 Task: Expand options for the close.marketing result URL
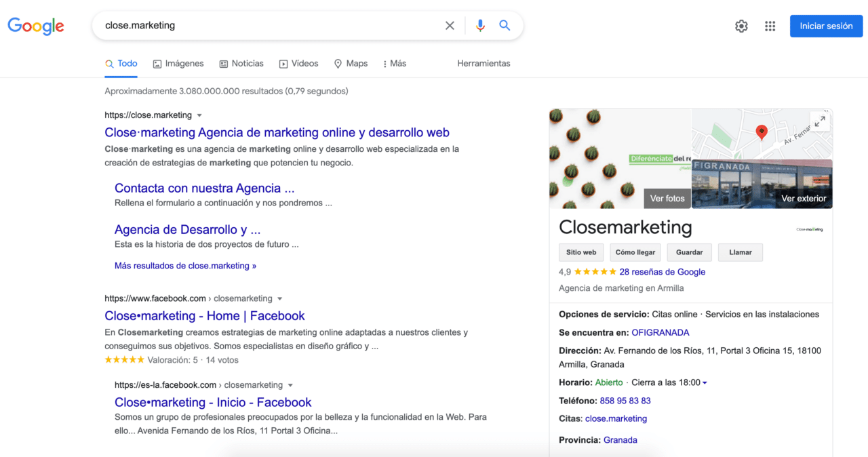pyautogui.click(x=199, y=115)
